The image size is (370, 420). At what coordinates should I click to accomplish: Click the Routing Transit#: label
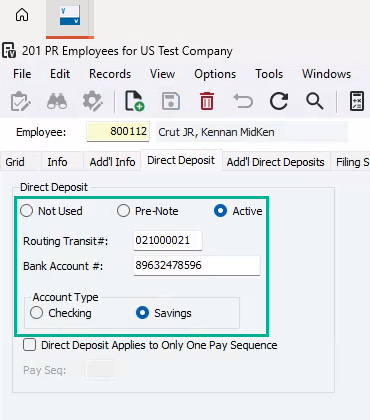pos(66,241)
